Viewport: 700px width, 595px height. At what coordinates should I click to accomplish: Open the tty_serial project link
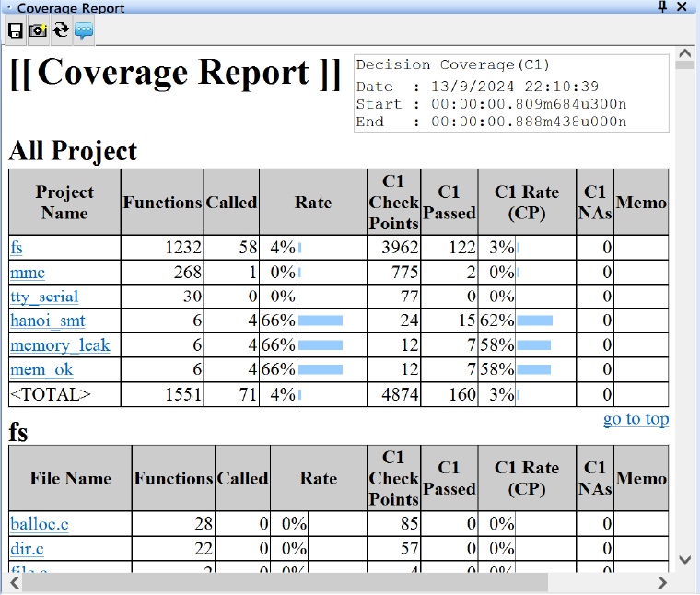[x=44, y=297]
